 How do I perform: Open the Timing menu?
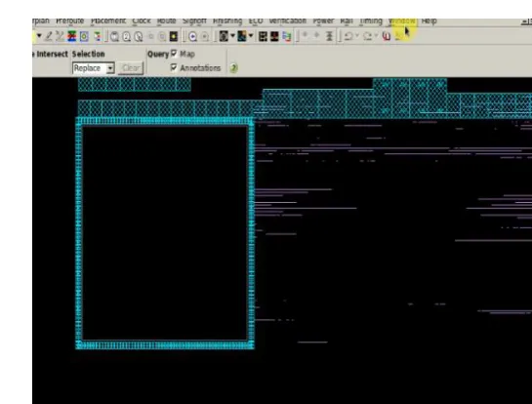pos(371,21)
